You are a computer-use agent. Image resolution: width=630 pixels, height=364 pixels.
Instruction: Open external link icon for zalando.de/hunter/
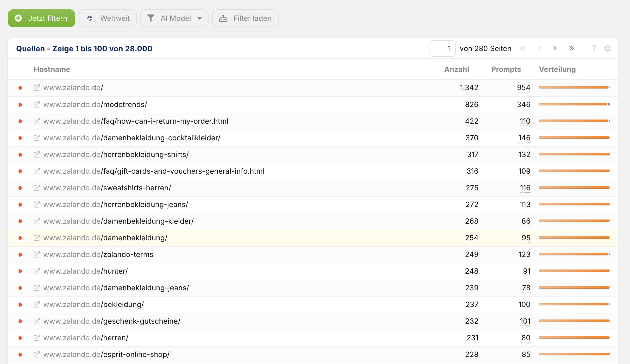pyautogui.click(x=37, y=271)
